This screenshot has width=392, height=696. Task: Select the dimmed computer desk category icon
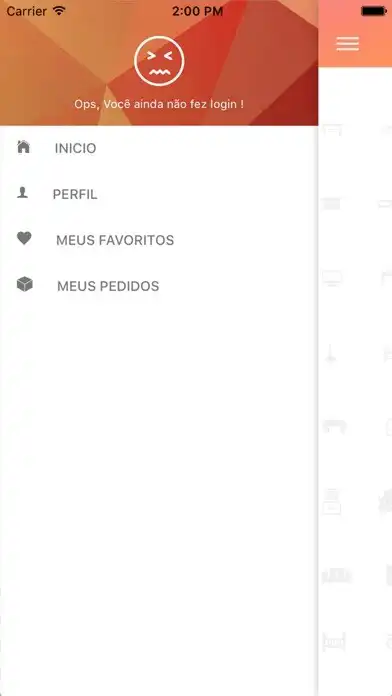coord(332,502)
